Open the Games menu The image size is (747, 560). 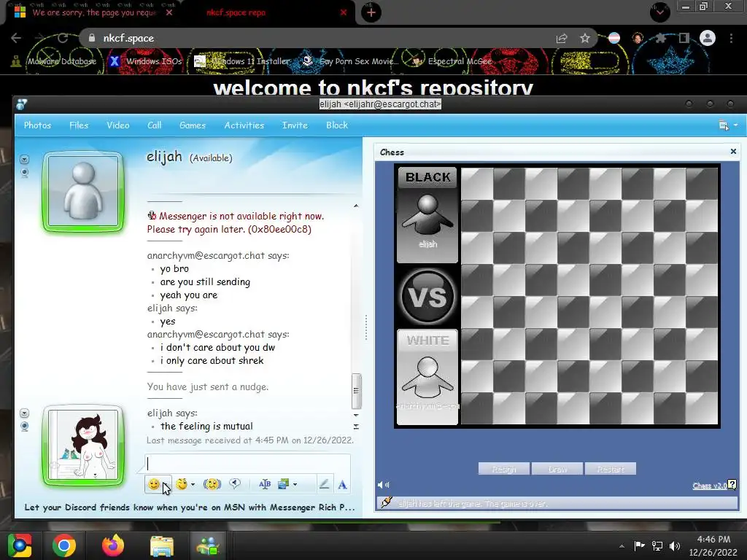(x=193, y=125)
